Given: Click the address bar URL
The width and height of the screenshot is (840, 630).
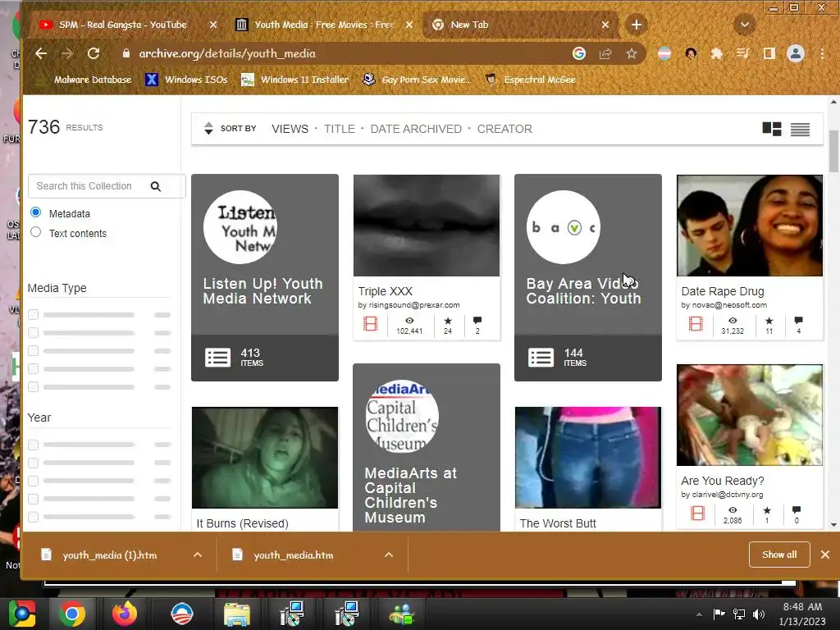Looking at the screenshot, I should tap(227, 53).
